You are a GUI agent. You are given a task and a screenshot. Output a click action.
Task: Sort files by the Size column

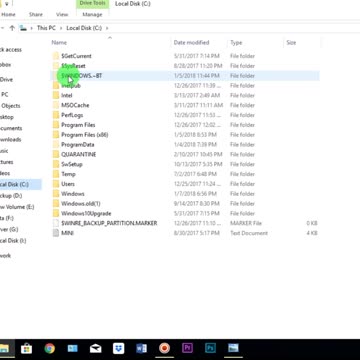[x=291, y=43]
